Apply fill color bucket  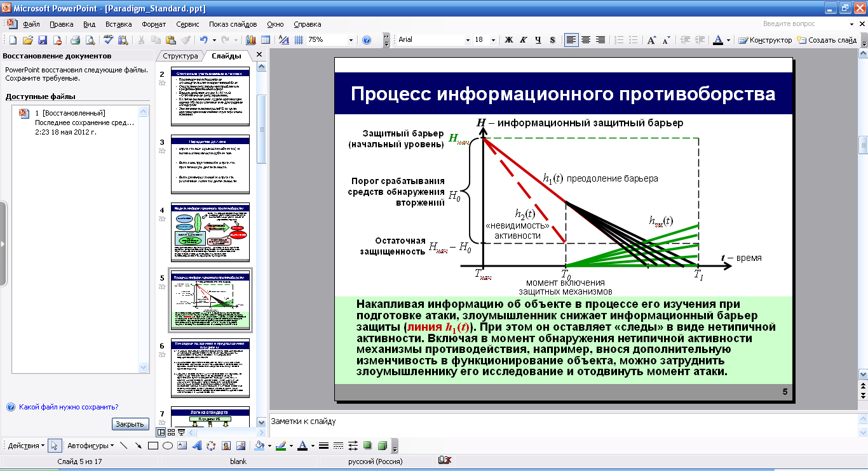(x=259, y=445)
